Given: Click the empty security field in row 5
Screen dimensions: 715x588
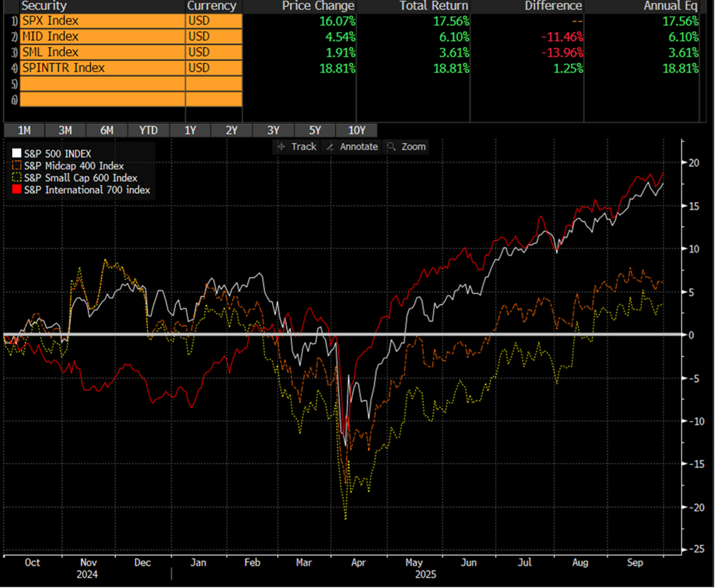Looking at the screenshot, I should click(103, 84).
